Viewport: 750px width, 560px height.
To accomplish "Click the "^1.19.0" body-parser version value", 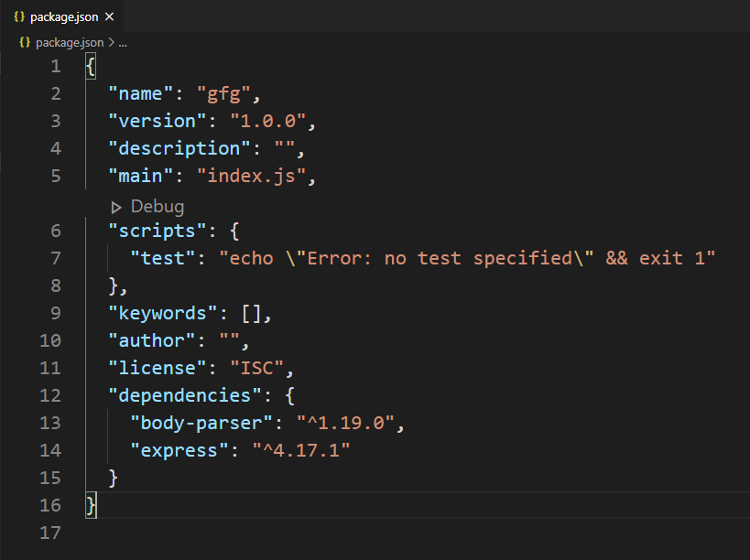I will pyautogui.click(x=348, y=423).
